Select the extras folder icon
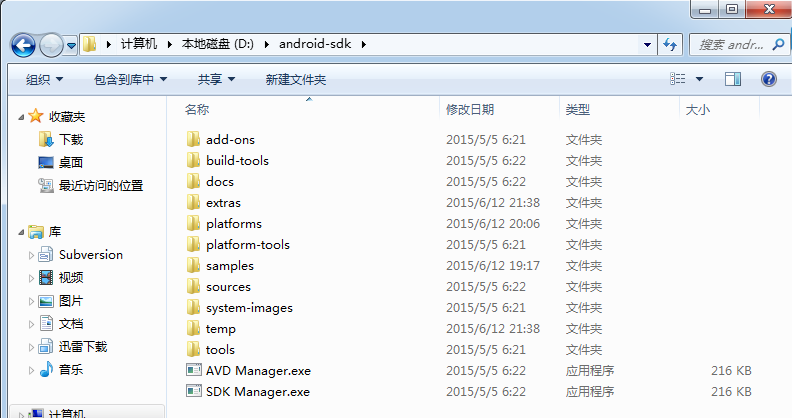 pyautogui.click(x=193, y=202)
